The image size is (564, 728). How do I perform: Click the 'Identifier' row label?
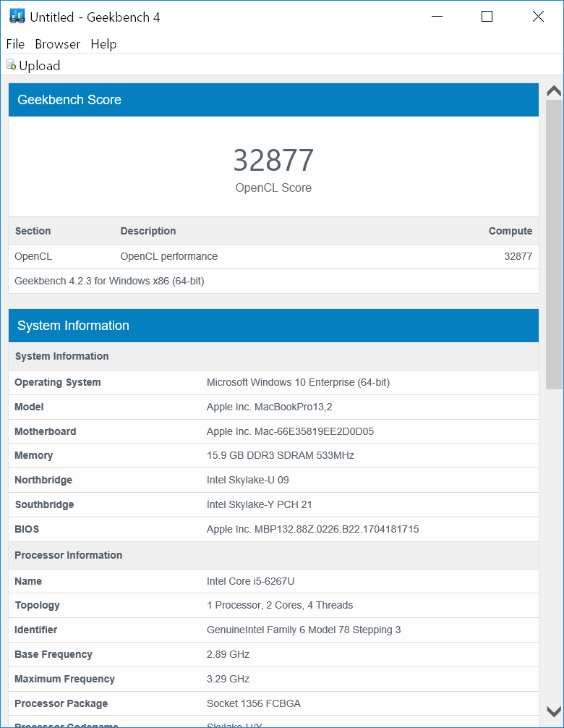(x=35, y=630)
